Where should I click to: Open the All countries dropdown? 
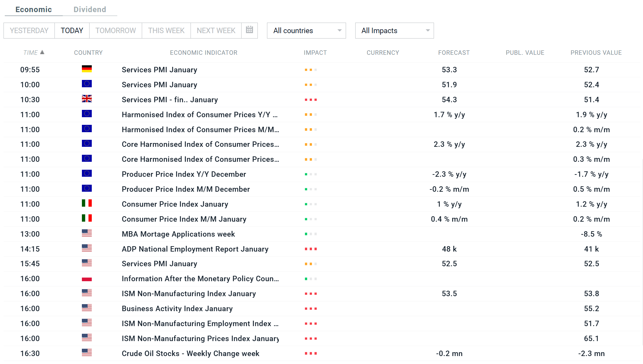(x=306, y=31)
